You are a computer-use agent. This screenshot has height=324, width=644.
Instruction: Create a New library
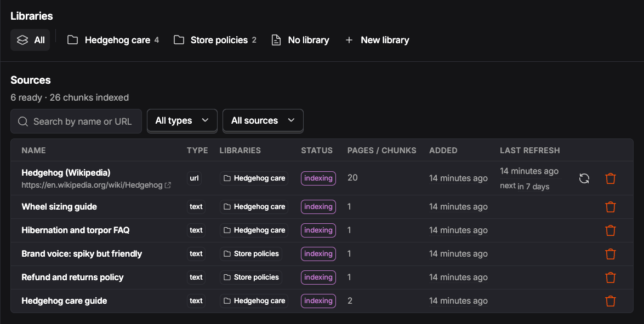coord(378,40)
